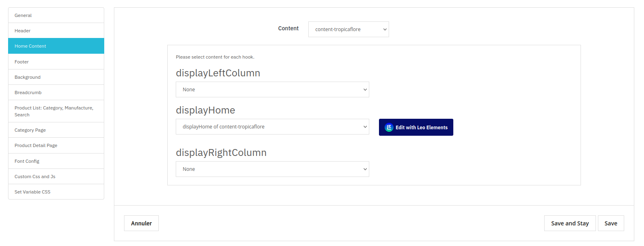Expand the displayLeftColumn dropdown
644x246 pixels.
tap(272, 90)
